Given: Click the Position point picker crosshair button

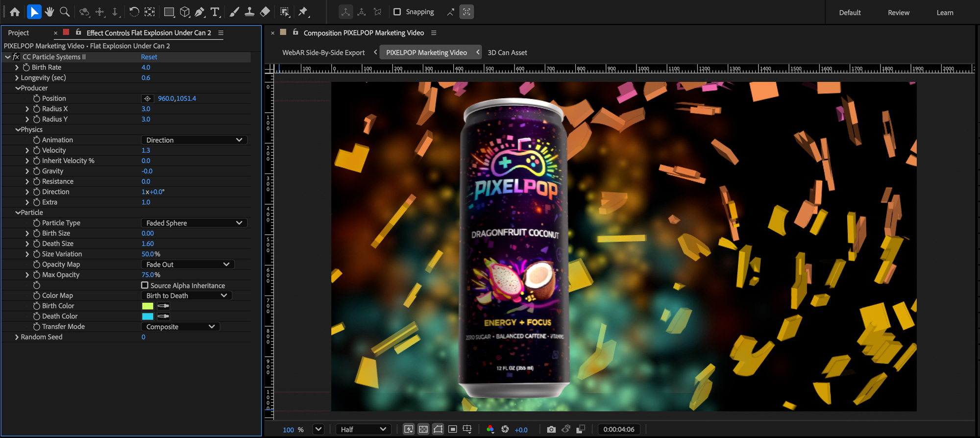Looking at the screenshot, I should 147,98.
